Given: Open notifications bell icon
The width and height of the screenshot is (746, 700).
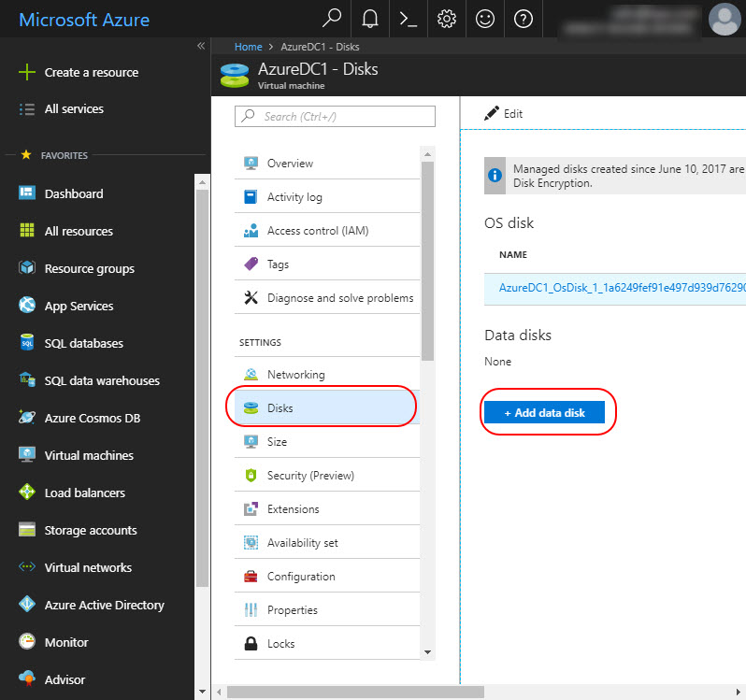Looking at the screenshot, I should coord(370,19).
